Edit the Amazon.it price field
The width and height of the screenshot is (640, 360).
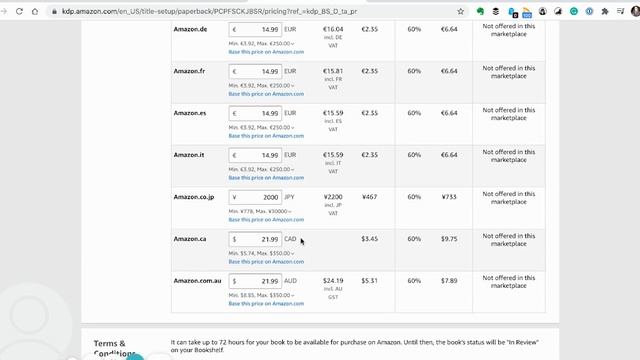255,155
